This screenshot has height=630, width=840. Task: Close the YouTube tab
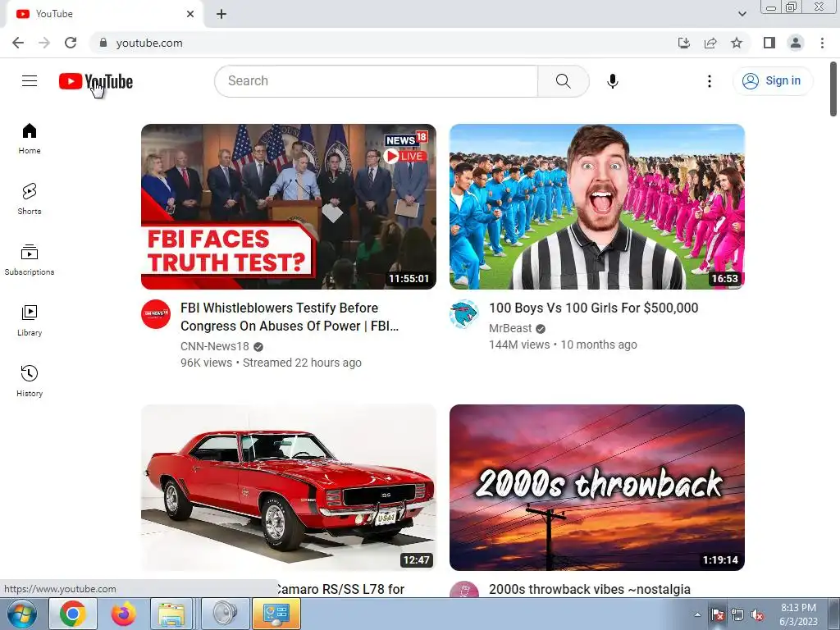click(190, 14)
